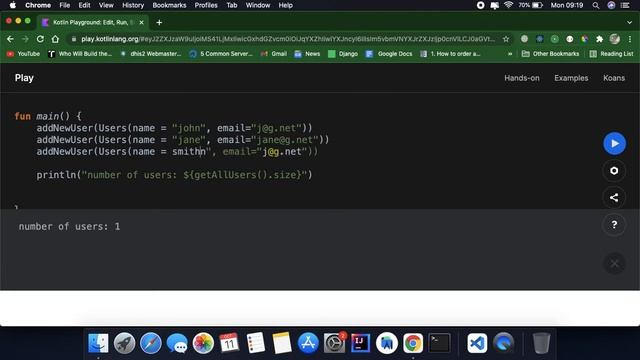Open Messages from the dock
Viewport: 640px width, 360px height.
coord(177,343)
